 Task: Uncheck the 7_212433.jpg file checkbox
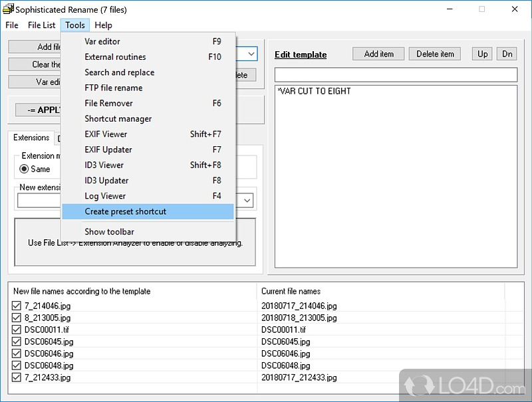[17, 378]
